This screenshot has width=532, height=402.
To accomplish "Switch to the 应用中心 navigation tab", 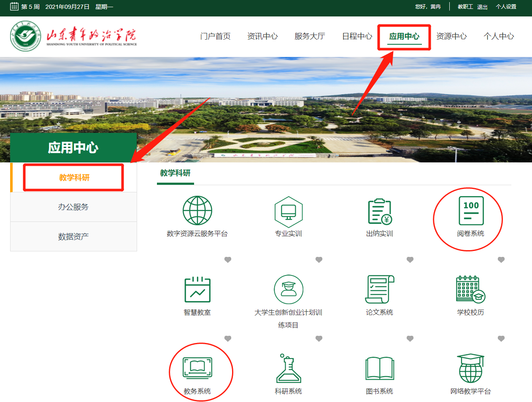I will (404, 37).
